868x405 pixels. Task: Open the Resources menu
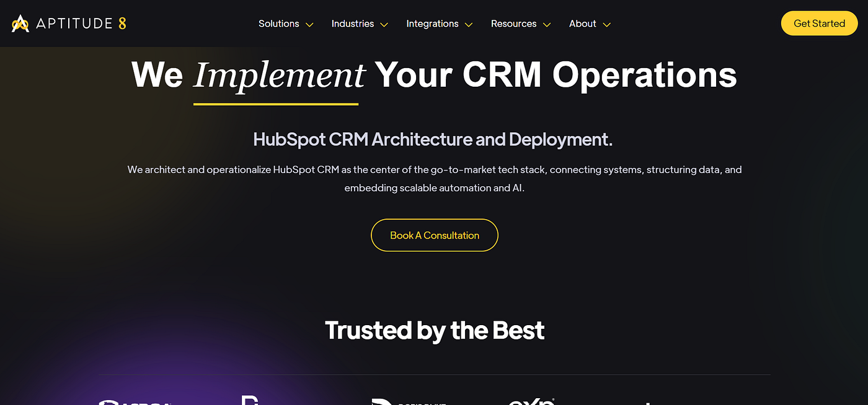513,24
